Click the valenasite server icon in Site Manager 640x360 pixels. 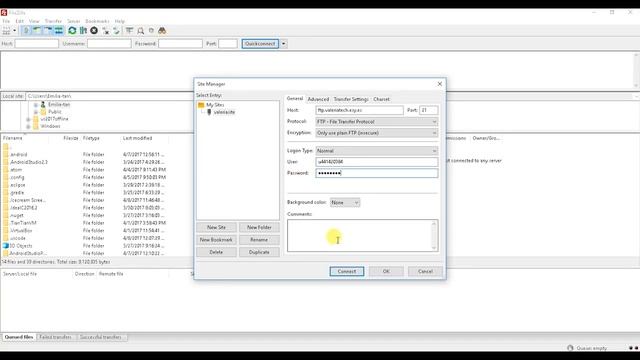coord(209,112)
